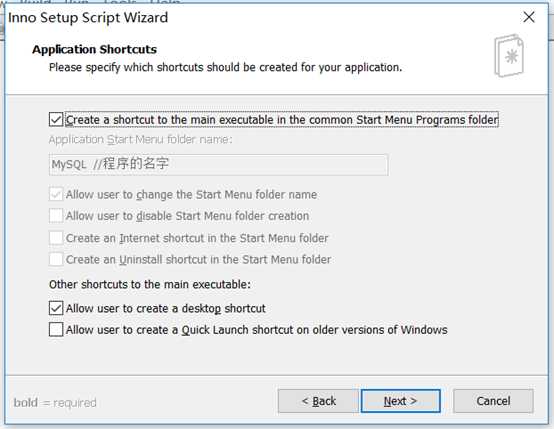Uncheck Allow user to create a desktop shortcut
The height and width of the screenshot is (429, 554).
[56, 308]
